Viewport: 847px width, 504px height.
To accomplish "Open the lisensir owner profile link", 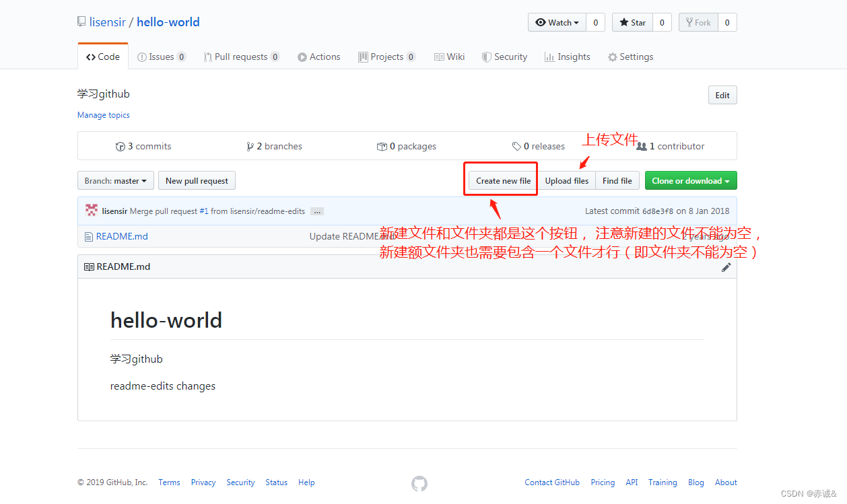I will pos(108,22).
